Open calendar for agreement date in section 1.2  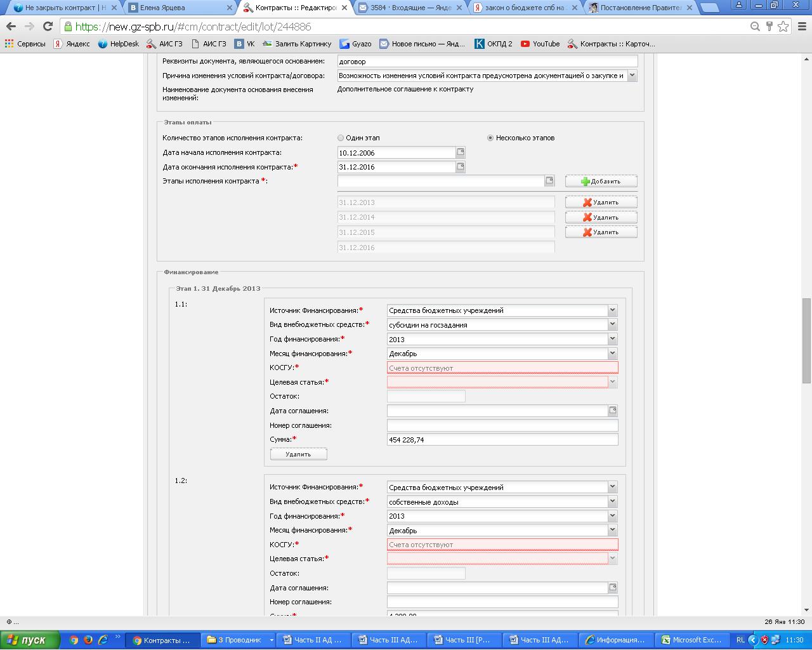click(x=613, y=588)
